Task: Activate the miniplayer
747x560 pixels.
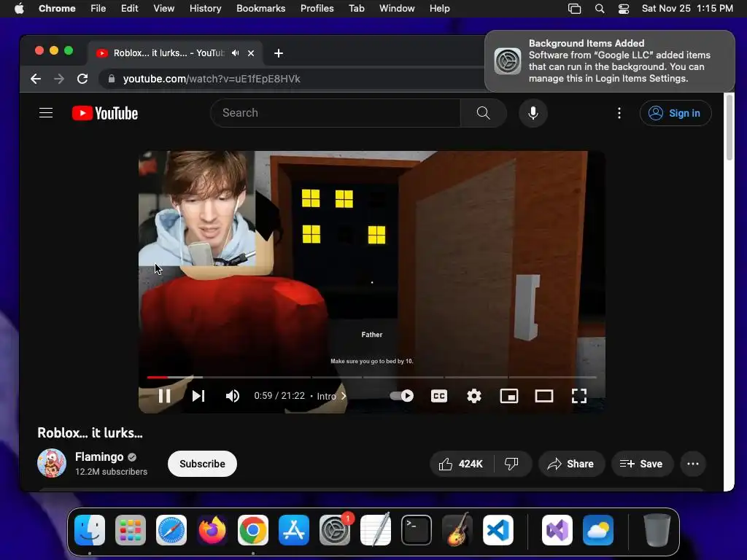Action: [508, 396]
